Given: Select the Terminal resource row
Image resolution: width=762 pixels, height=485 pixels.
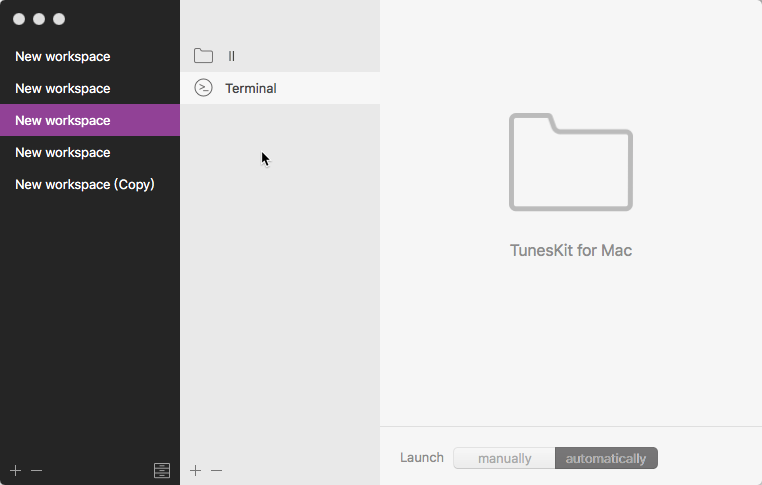Looking at the screenshot, I should [280, 88].
